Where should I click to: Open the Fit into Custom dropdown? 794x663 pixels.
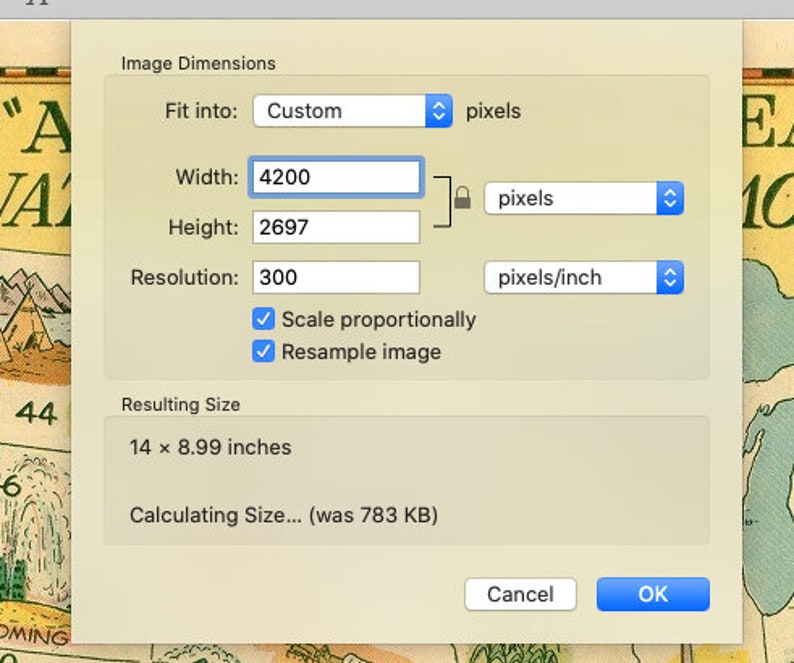click(352, 111)
